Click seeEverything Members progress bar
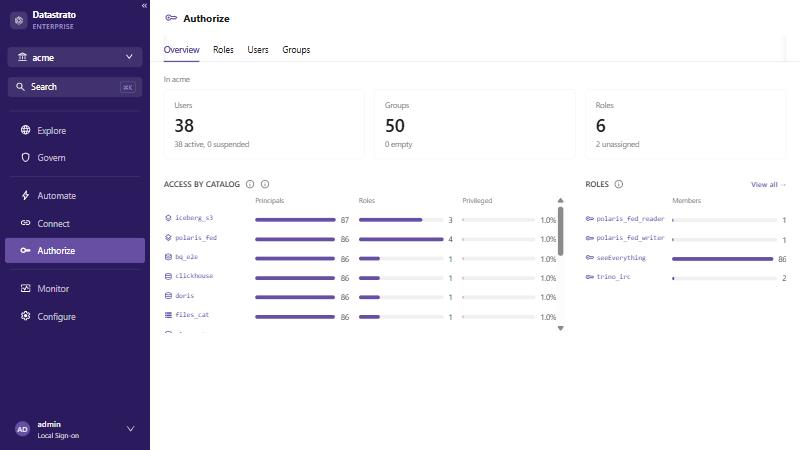Screen dimensions: 800x450 pyautogui.click(x=724, y=259)
